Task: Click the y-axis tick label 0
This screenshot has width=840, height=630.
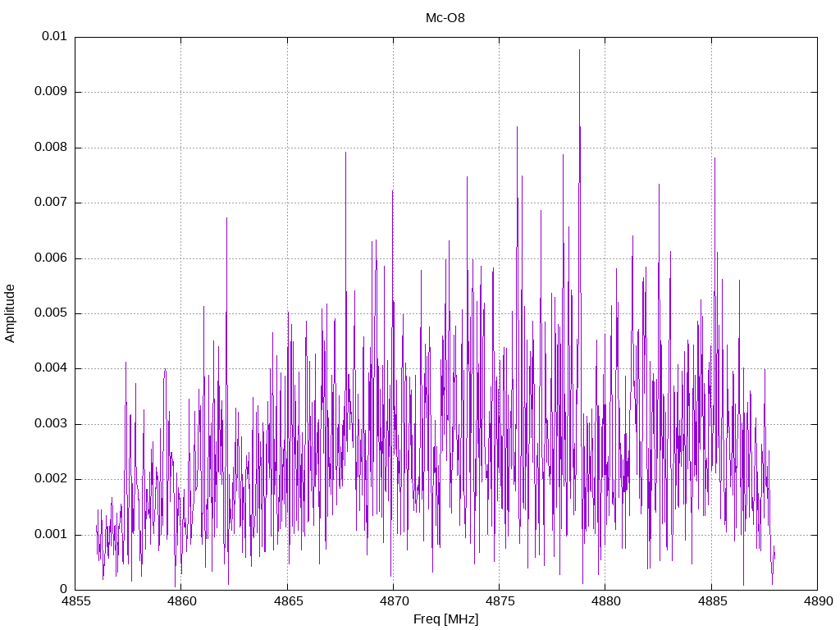Action: click(64, 590)
